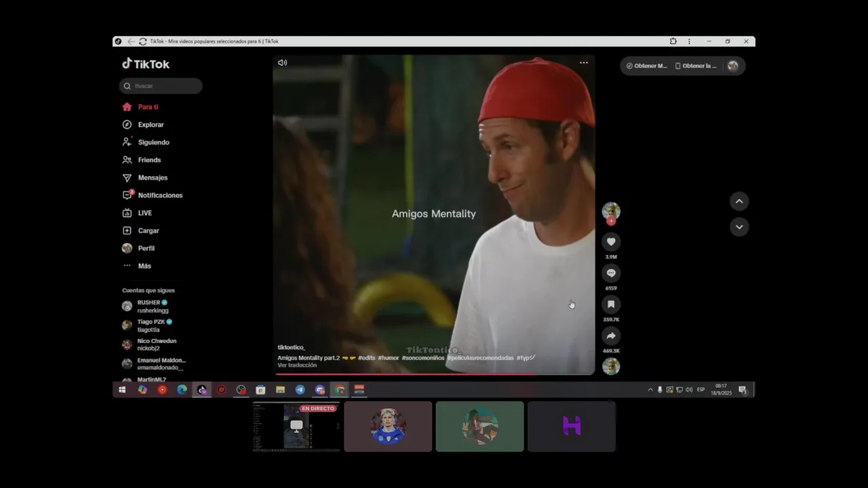Open Telegram from the taskbar

300,390
